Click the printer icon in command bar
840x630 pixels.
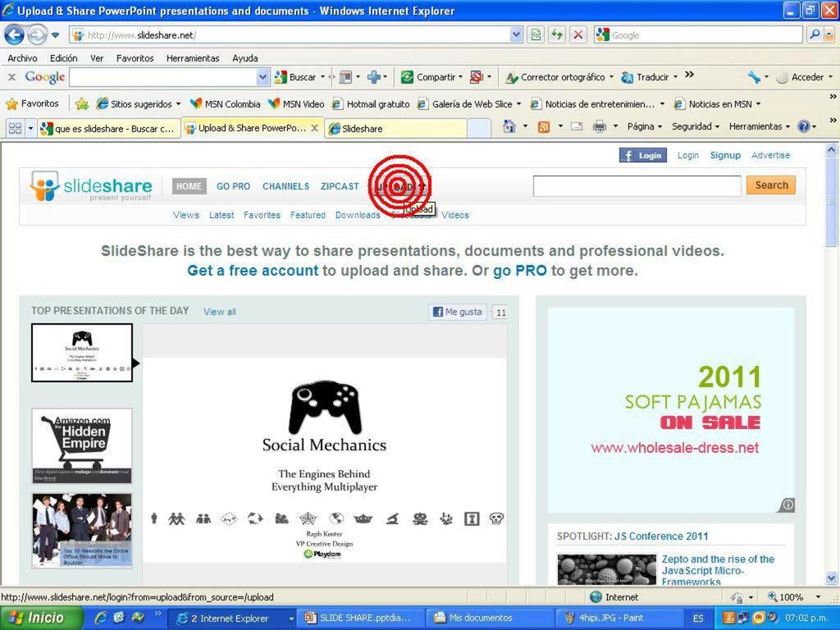coord(600,127)
